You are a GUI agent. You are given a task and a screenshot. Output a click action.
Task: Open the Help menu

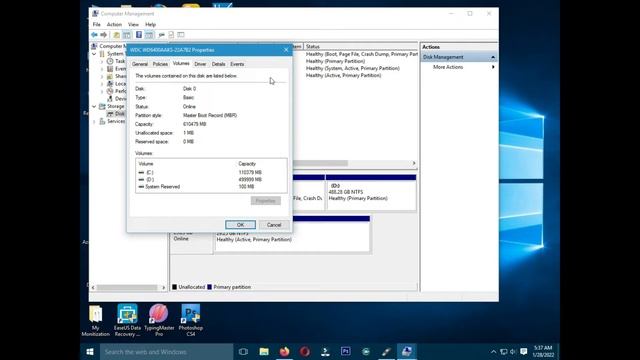(151, 24)
